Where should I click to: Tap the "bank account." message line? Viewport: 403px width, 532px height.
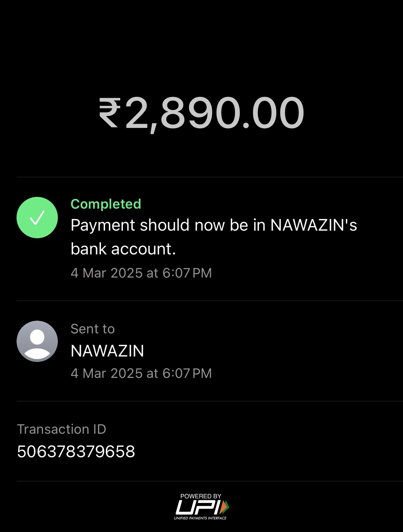(x=123, y=249)
